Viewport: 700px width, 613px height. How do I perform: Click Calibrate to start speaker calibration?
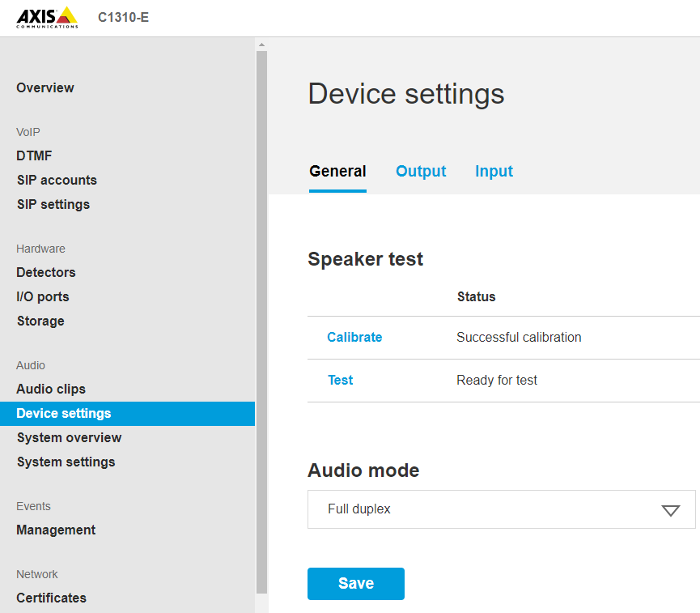[x=354, y=337]
